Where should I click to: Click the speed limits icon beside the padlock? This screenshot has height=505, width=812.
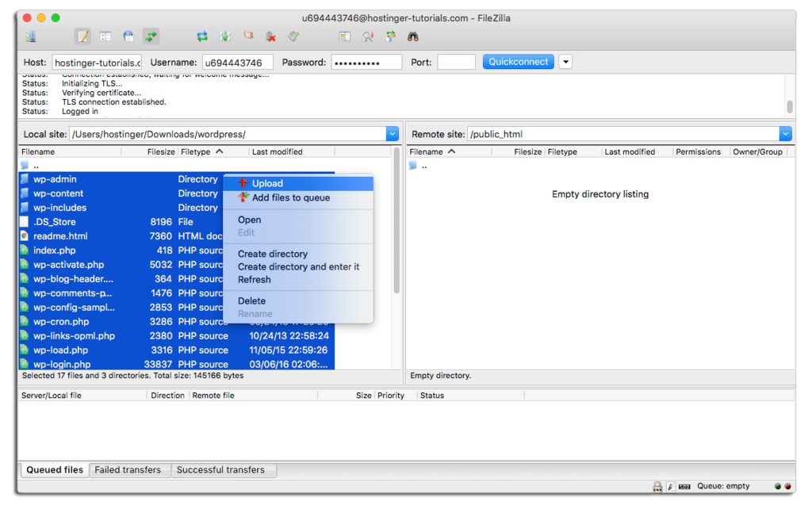click(x=671, y=486)
